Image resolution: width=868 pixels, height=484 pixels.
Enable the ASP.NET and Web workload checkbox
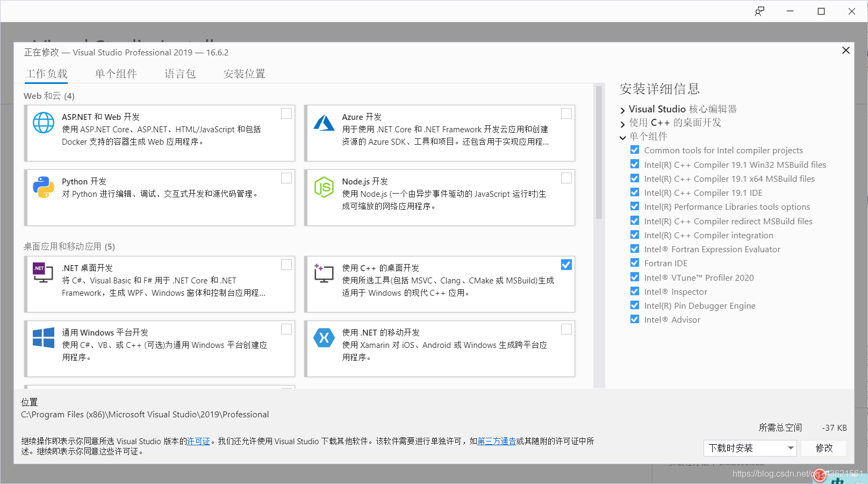(x=286, y=113)
